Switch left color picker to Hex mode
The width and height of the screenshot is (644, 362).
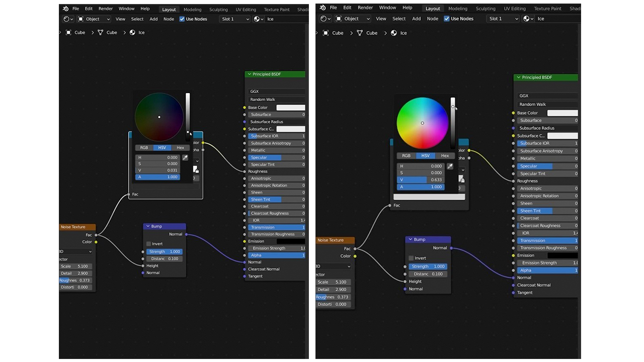(180, 148)
